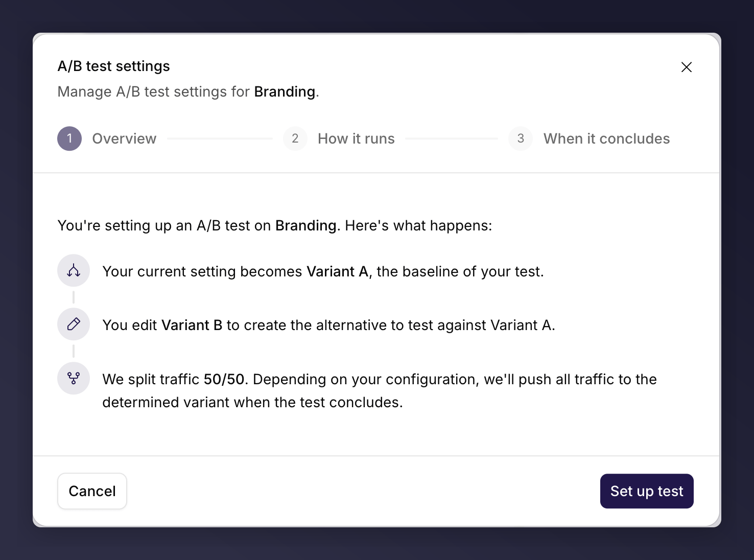
Task: Select step 1 number circle
Action: [x=69, y=138]
